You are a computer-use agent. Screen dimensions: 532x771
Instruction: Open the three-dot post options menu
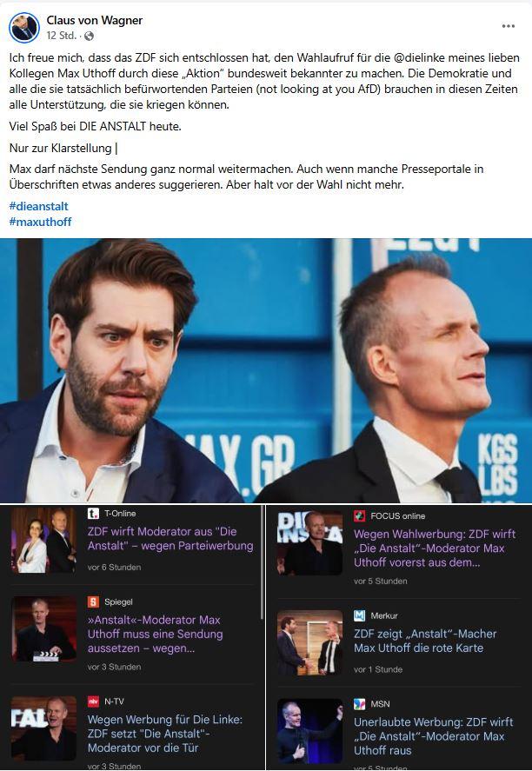509,26
